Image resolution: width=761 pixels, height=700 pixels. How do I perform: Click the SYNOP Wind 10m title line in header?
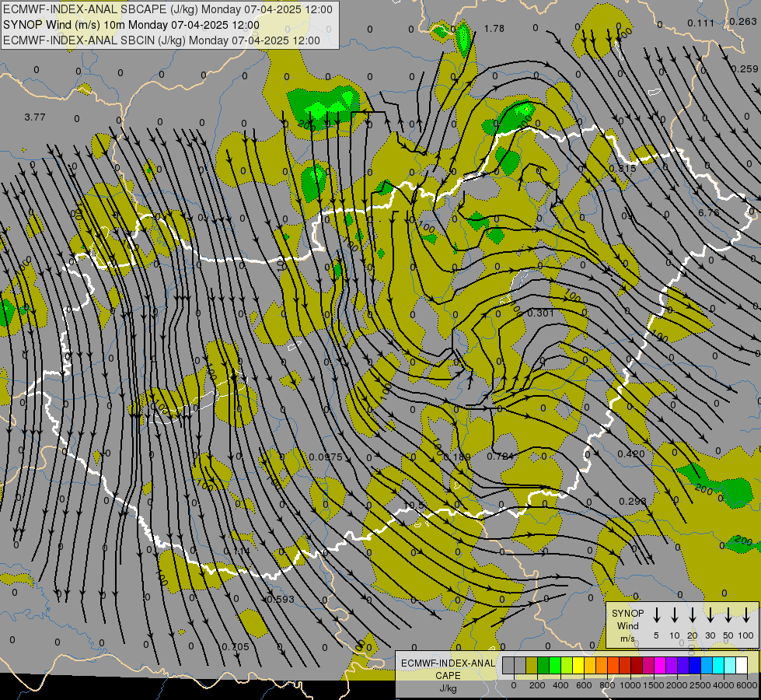coord(131,25)
